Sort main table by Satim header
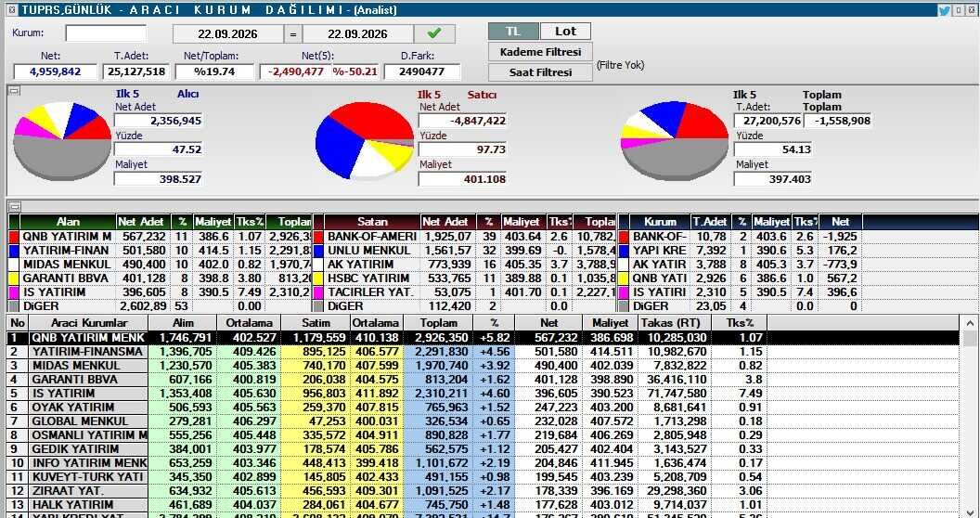980x518 pixels. (316, 323)
